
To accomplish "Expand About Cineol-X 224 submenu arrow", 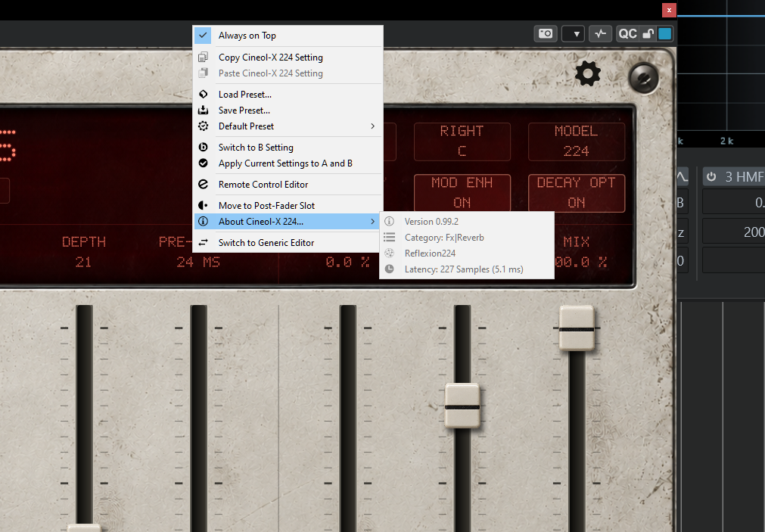I will point(373,222).
